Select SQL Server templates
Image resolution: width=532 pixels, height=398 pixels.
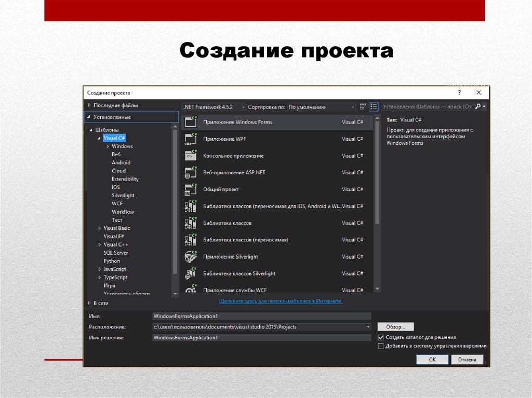tap(116, 253)
